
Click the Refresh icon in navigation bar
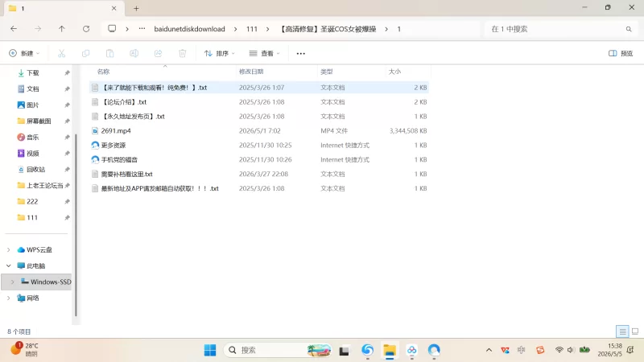point(86,29)
